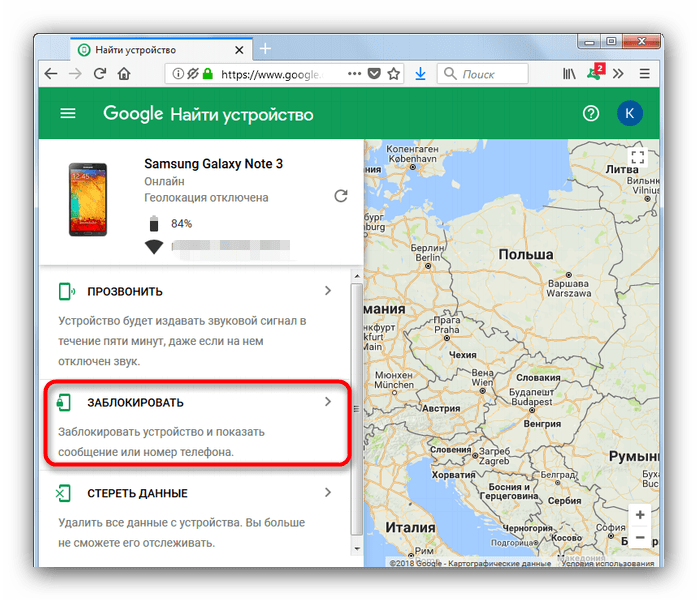Select the Найти устройство browser tab
The image size is (698, 600).
(150, 49)
